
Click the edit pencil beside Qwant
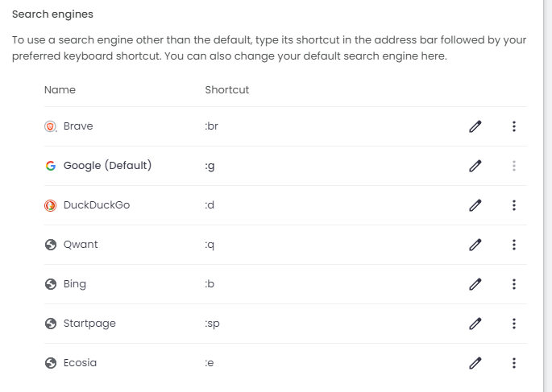[475, 245]
